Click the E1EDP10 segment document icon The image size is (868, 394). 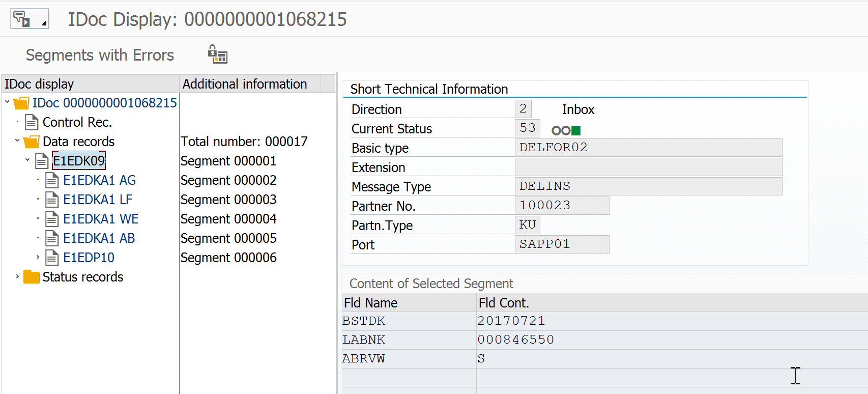[52, 258]
